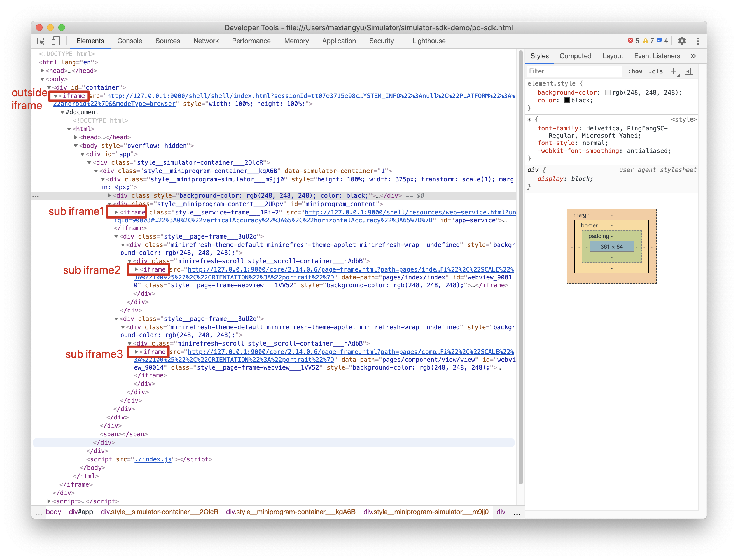Click the 361 × 64 box model content
This screenshot has height=560, width=738.
611,247
